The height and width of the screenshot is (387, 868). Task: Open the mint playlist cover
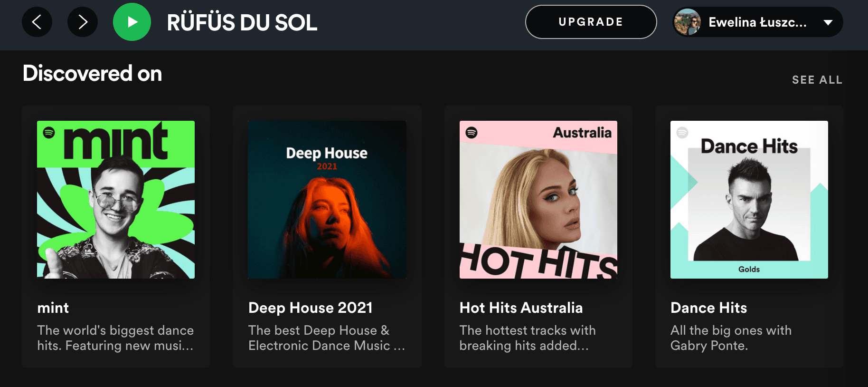tap(116, 200)
